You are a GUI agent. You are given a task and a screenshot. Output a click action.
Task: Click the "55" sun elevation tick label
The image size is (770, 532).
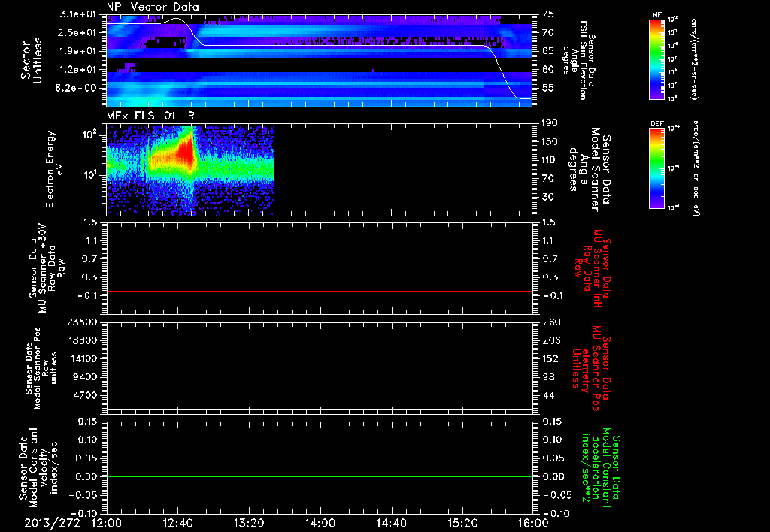tap(548, 88)
